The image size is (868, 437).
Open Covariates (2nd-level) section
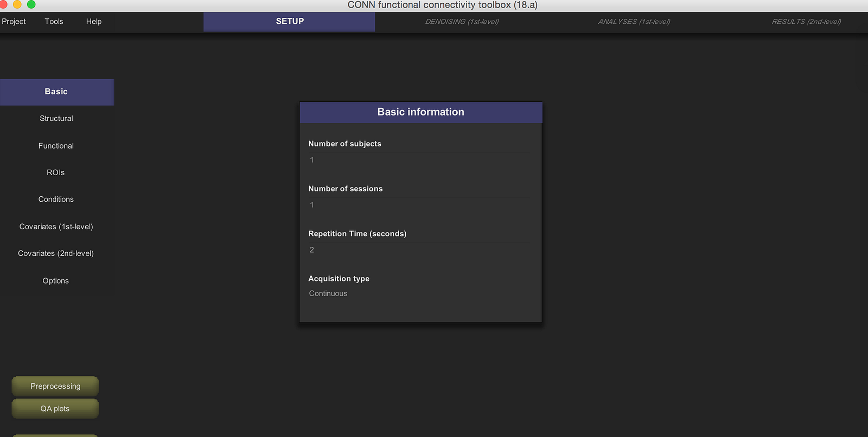pos(56,253)
